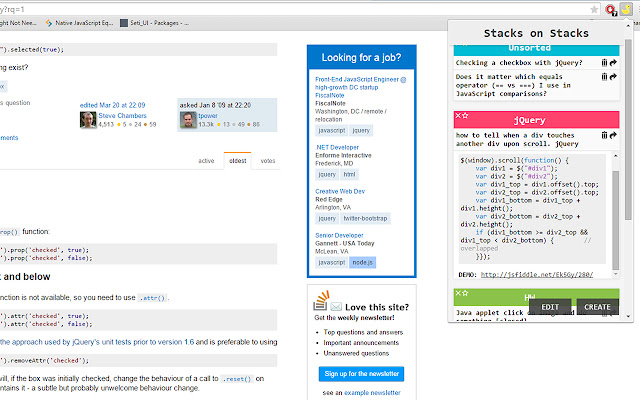Open link about jQuery's unit tests approach
The image size is (640, 400).
pos(97,342)
